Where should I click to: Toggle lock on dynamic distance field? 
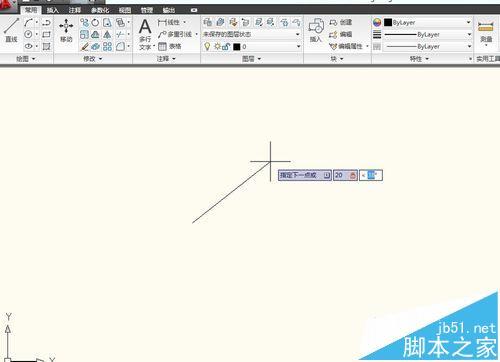point(353,175)
